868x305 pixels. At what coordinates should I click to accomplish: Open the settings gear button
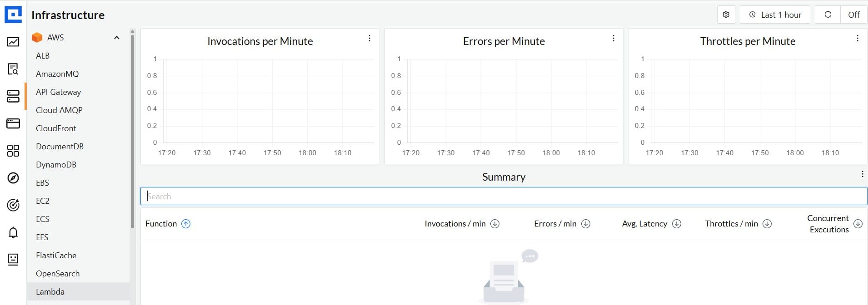(x=726, y=15)
